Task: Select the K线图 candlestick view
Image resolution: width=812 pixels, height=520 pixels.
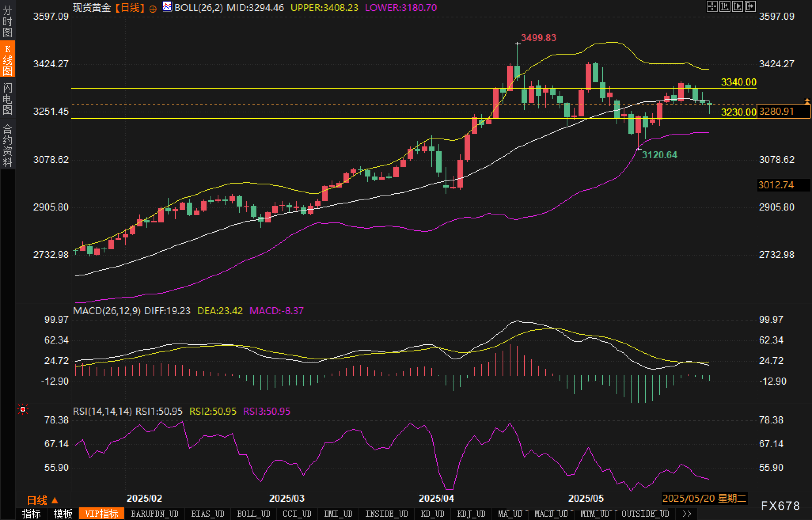Action: (8, 59)
